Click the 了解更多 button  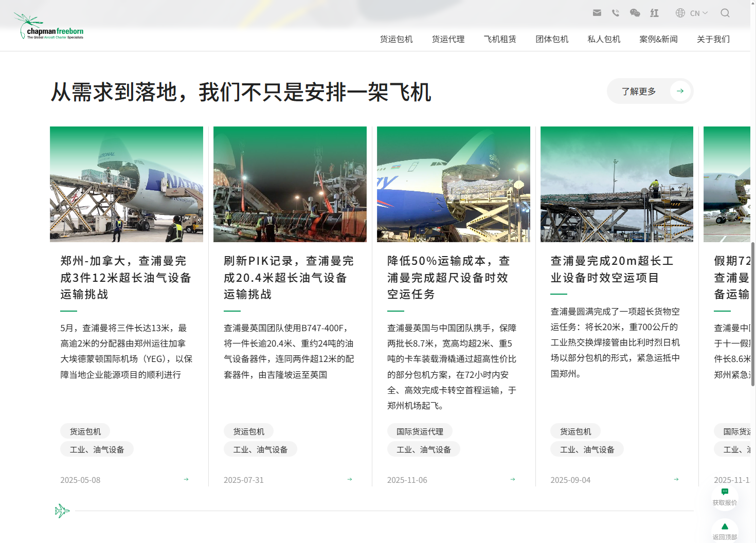click(650, 91)
